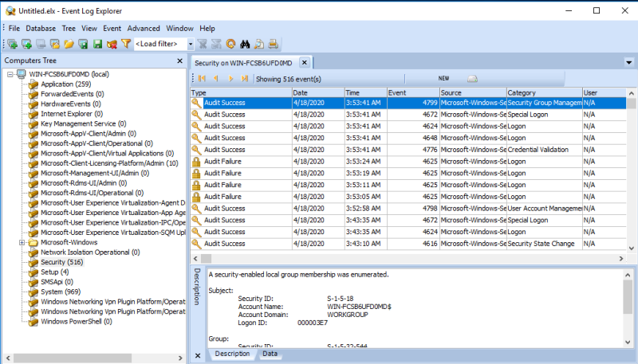Screen dimensions: 638x364
Task: Sort by the Date column header
Action: click(318, 92)
